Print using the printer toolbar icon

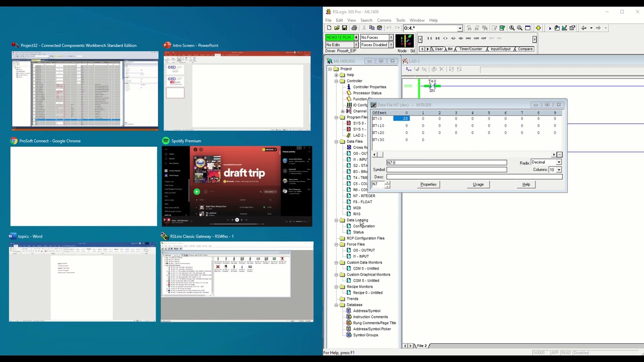(354, 28)
